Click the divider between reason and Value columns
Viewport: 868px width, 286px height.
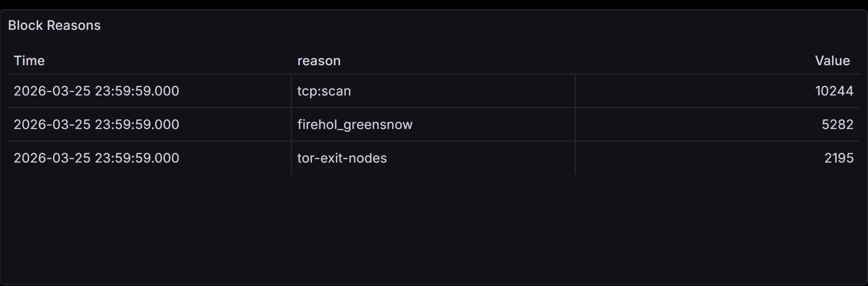click(575, 124)
